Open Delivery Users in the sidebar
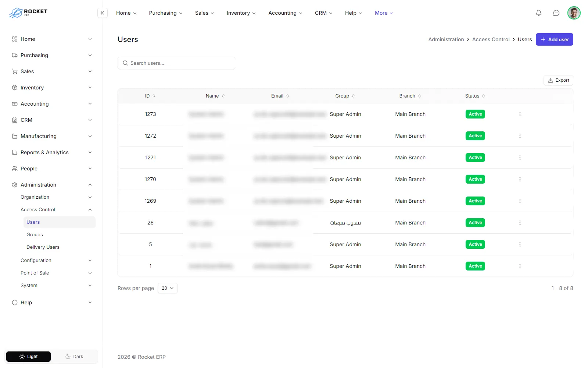The height and width of the screenshot is (368, 588). 60,247
